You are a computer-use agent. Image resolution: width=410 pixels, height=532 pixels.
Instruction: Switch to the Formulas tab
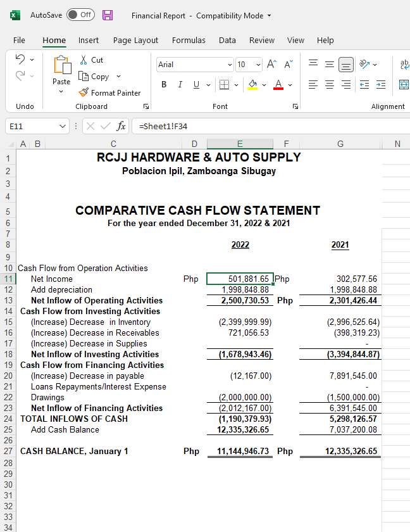coord(189,40)
